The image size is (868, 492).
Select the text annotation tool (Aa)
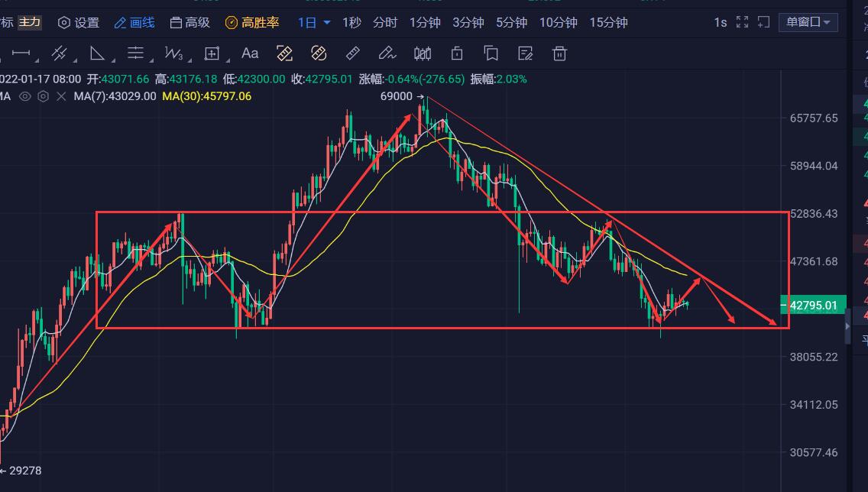pyautogui.click(x=250, y=53)
